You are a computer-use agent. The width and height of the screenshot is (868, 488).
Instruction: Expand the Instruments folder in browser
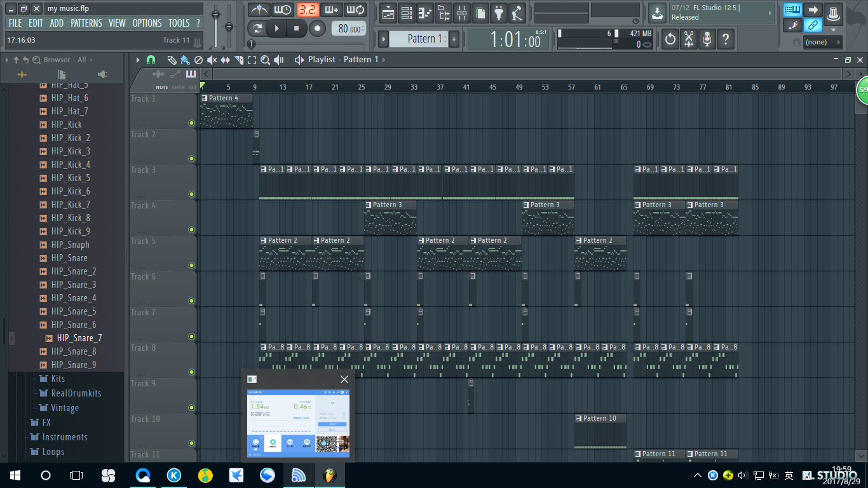(x=58, y=437)
